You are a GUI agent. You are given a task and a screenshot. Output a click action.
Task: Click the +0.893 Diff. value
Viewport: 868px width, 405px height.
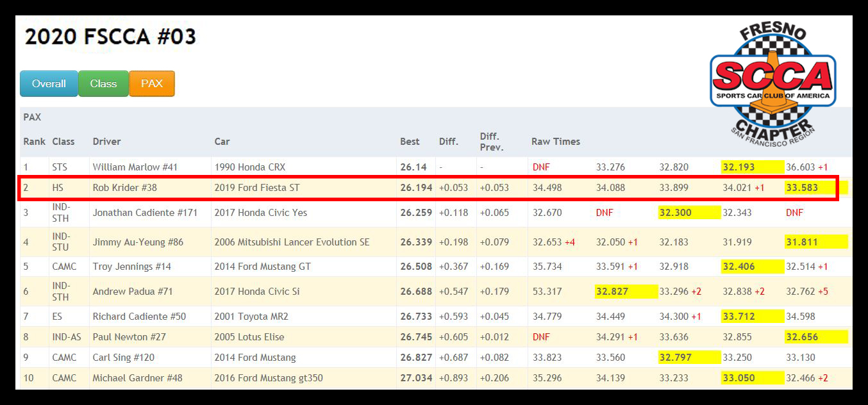454,377
